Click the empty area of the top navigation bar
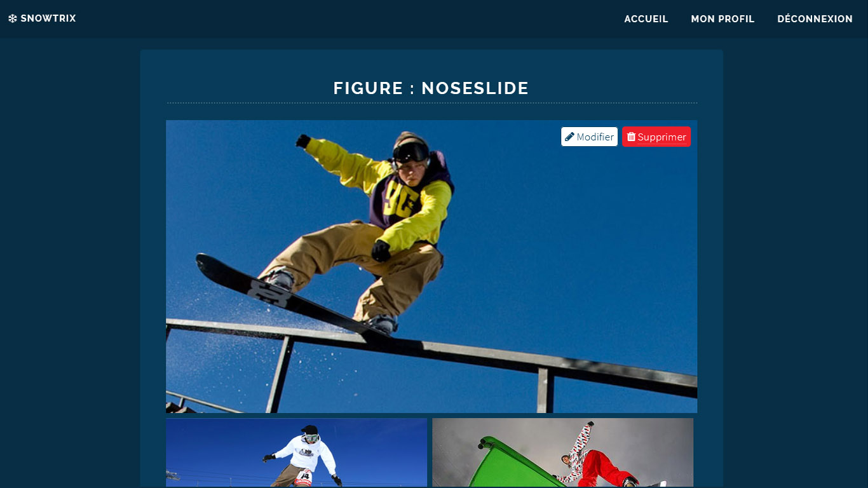The image size is (868, 488). (349, 19)
